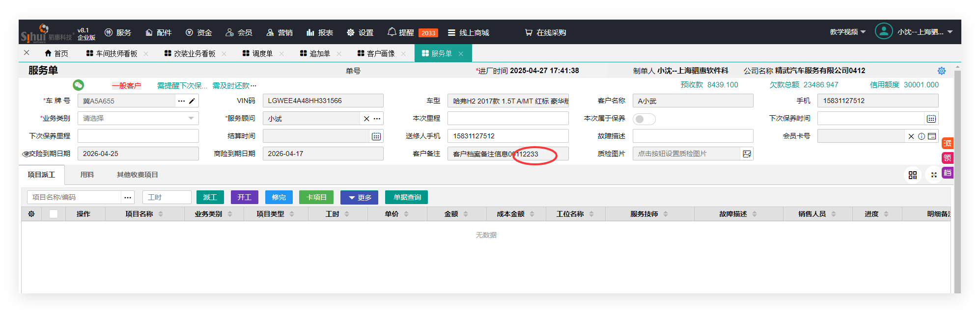Click the green WeChat icon
This screenshot has height=312, width=980.
[78, 85]
